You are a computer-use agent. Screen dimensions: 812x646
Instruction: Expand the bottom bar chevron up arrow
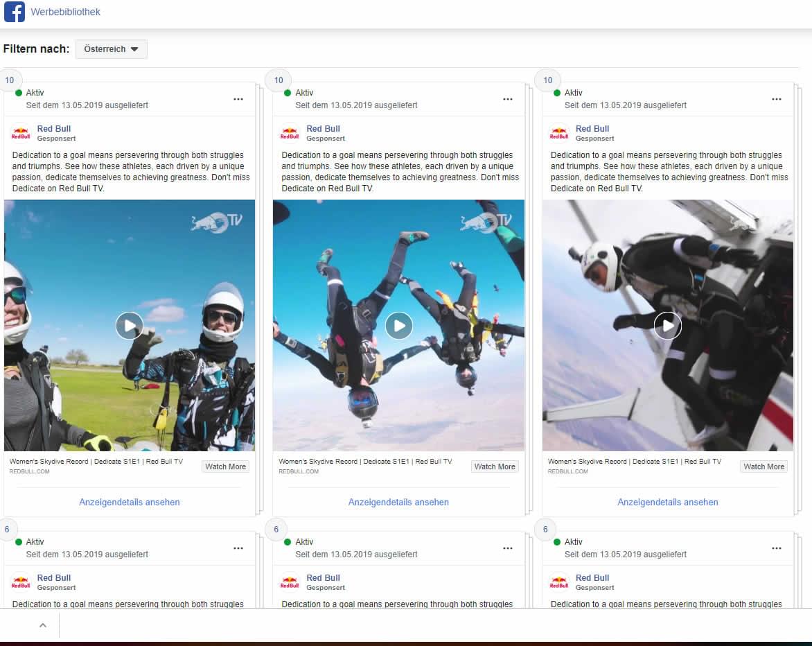click(43, 625)
